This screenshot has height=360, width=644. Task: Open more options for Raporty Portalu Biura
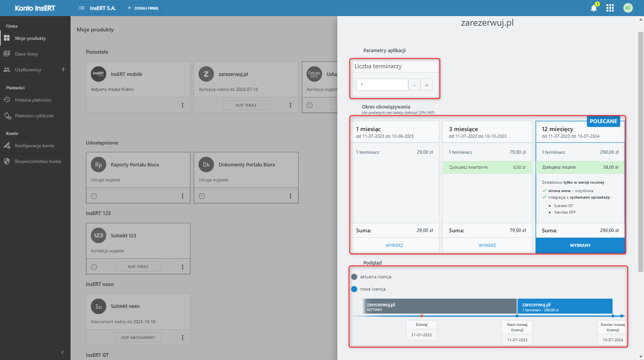[182, 196]
